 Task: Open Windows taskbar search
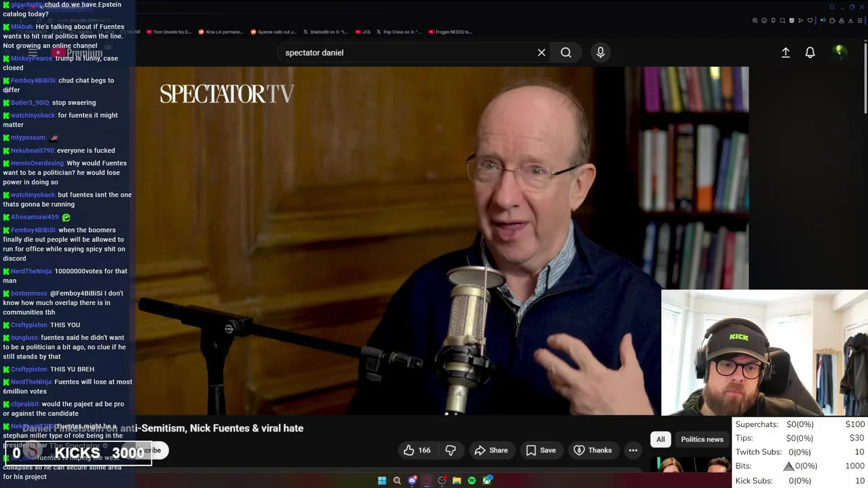(x=397, y=481)
